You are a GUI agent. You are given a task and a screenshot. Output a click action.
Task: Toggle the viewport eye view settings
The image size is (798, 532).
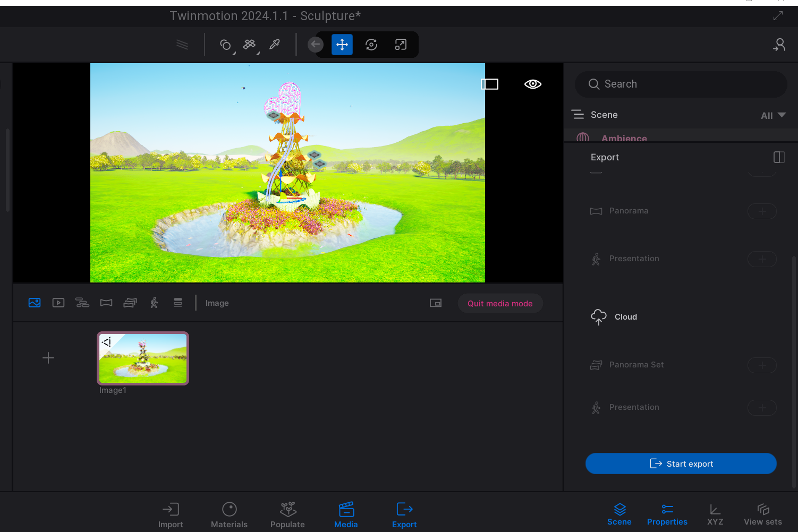533,84
